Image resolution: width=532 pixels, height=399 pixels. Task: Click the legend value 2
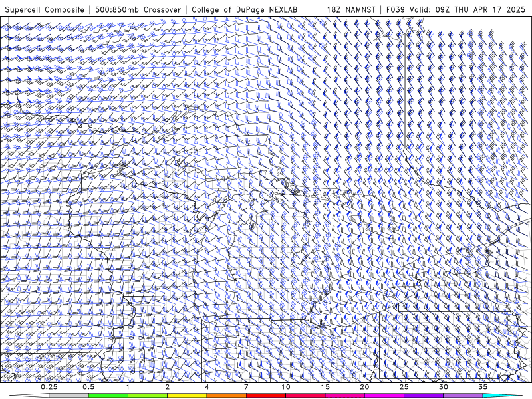(x=168, y=387)
